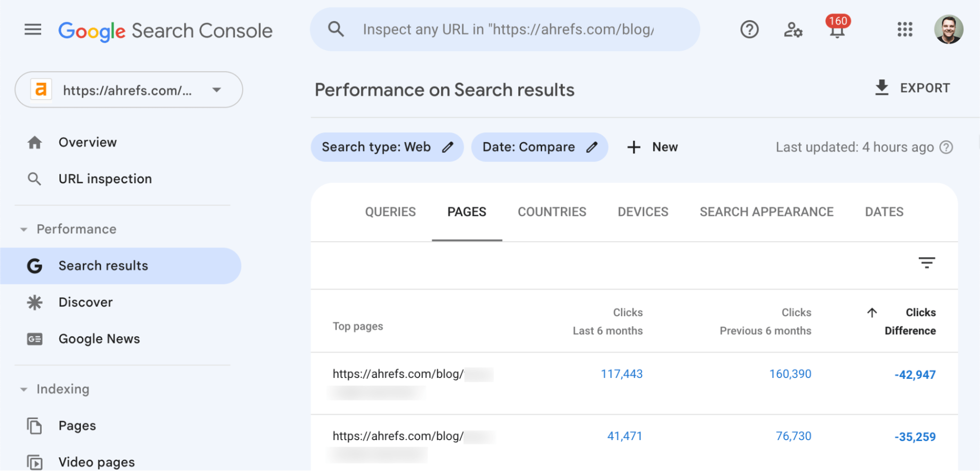980x471 pixels.
Task: Open Google News from the Performance menu
Action: pyautogui.click(x=99, y=338)
